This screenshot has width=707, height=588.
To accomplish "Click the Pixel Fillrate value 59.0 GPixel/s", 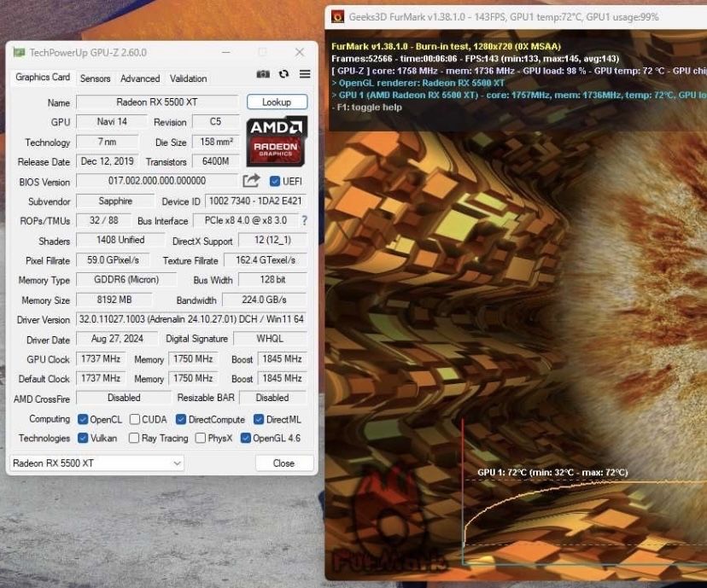I will click(113, 260).
